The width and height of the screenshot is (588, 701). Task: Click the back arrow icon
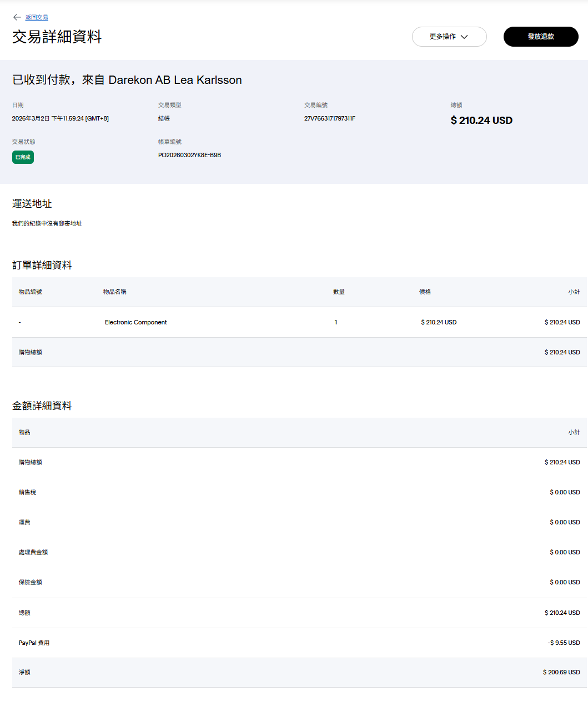click(17, 17)
